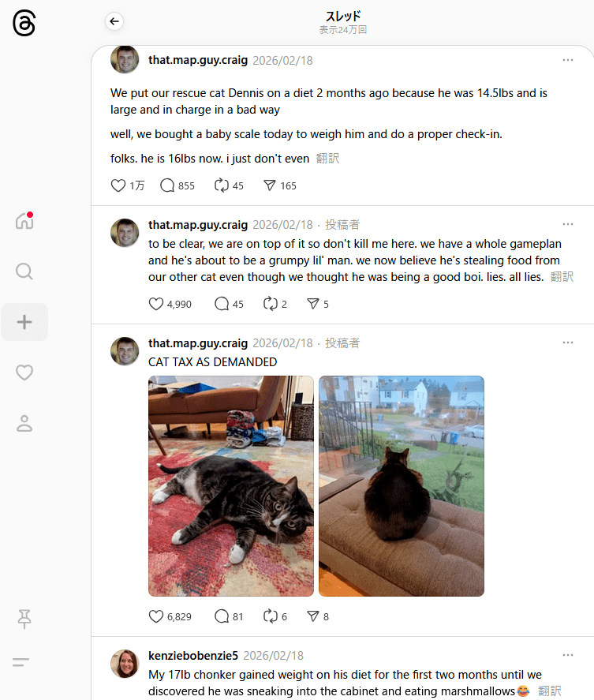This screenshot has width=594, height=700.
Task: Open the Profile icon in sidebar
Action: (24, 423)
